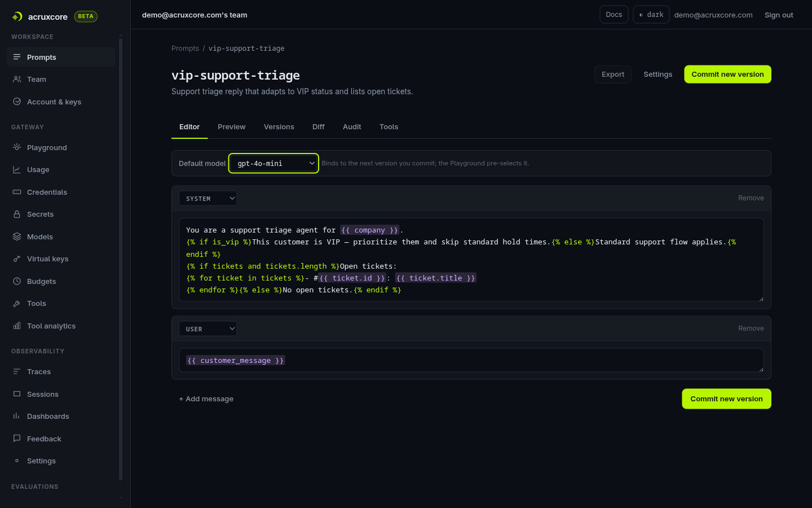The height and width of the screenshot is (508, 812).
Task: Click the acruxcore logo icon
Action: point(17,16)
